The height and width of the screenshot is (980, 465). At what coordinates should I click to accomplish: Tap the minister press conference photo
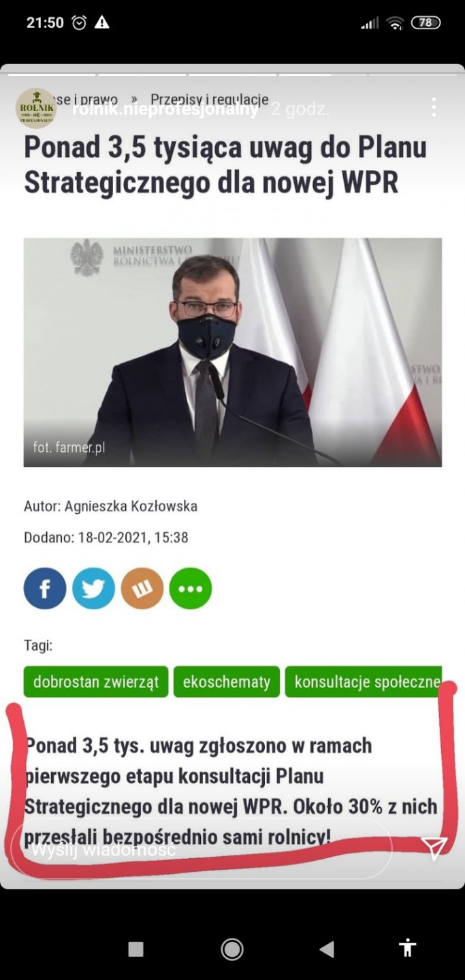pos(233,353)
